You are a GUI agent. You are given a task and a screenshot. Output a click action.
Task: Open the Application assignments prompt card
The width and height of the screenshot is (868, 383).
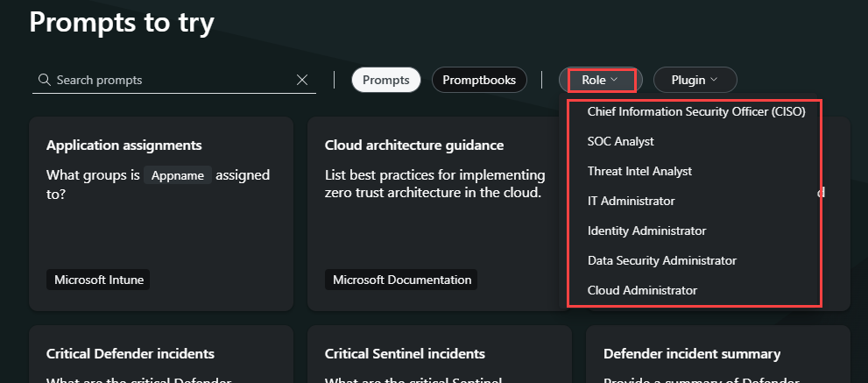pos(161,214)
